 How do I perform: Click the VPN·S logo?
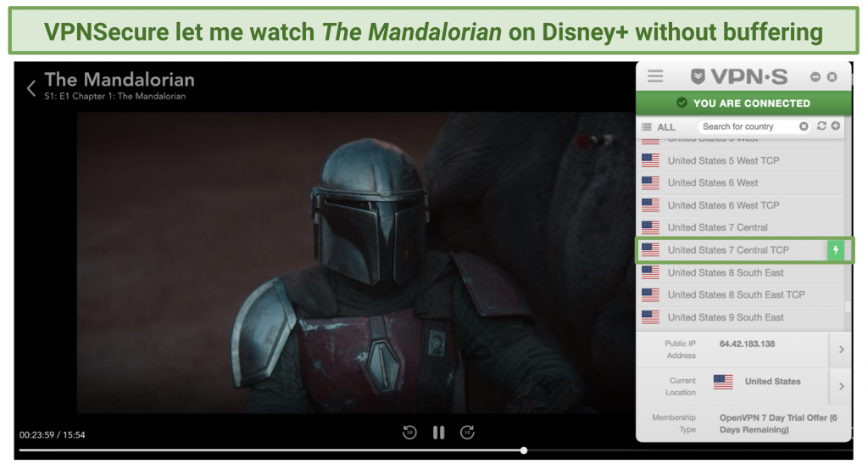click(x=739, y=76)
